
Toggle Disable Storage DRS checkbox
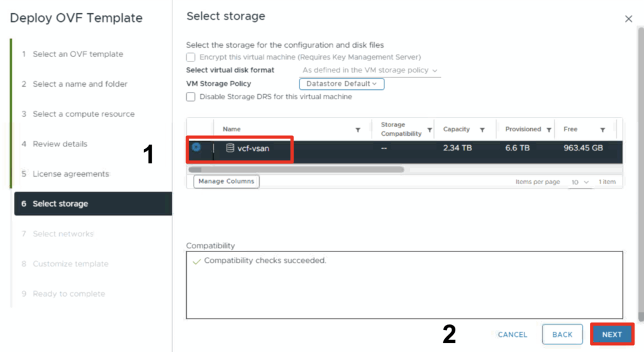tap(191, 97)
